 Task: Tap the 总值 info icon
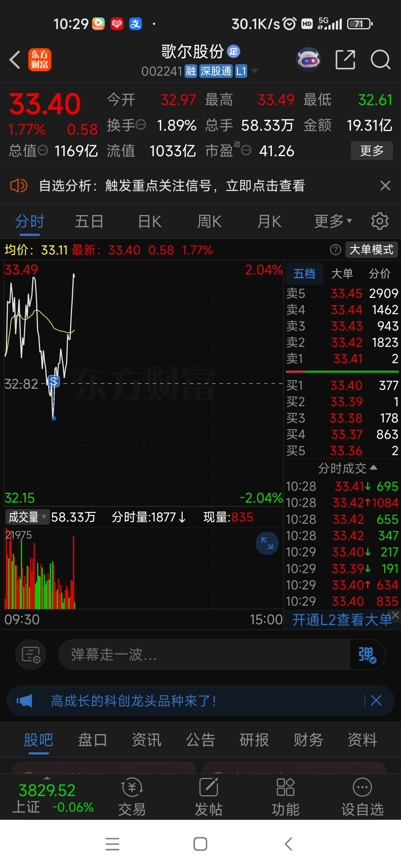point(43,150)
